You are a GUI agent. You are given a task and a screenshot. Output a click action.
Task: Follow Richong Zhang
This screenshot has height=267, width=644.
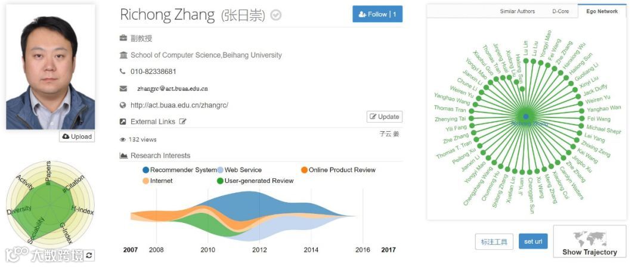(377, 14)
